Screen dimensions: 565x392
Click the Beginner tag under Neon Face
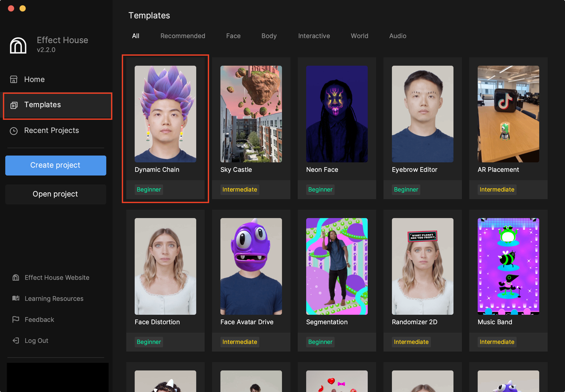click(x=320, y=190)
